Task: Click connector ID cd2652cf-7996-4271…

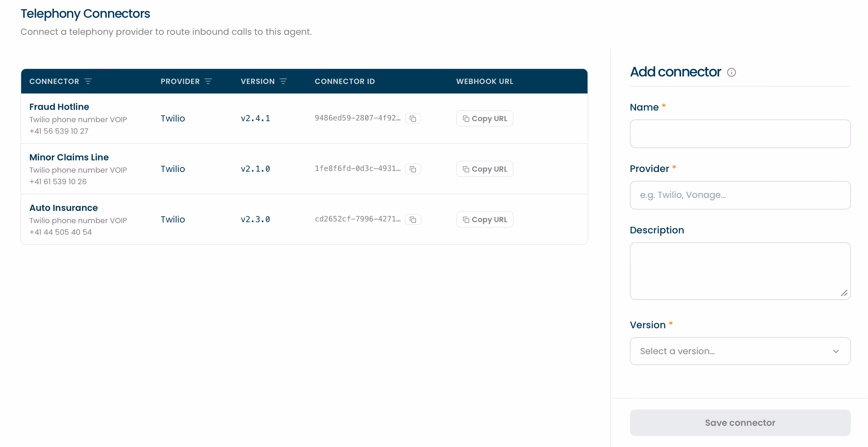Action: [x=358, y=219]
